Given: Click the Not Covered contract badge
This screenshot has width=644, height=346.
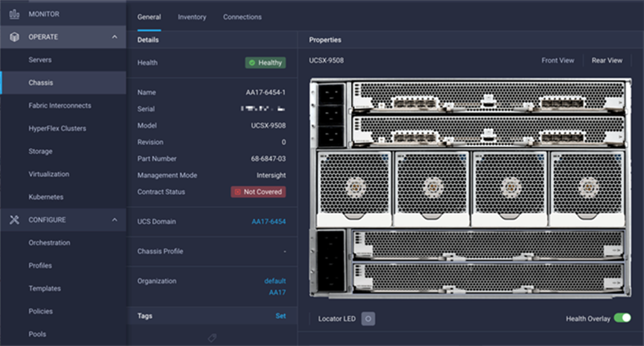Looking at the screenshot, I should click(259, 192).
